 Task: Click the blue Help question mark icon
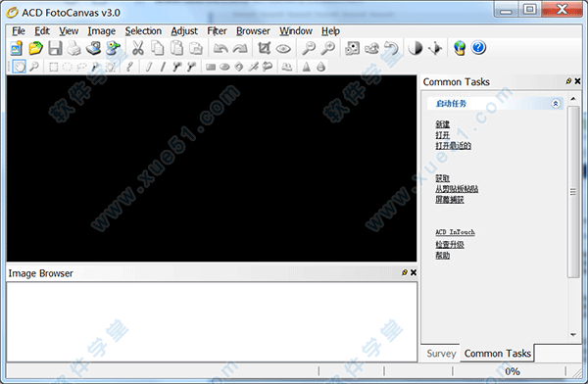click(x=479, y=48)
